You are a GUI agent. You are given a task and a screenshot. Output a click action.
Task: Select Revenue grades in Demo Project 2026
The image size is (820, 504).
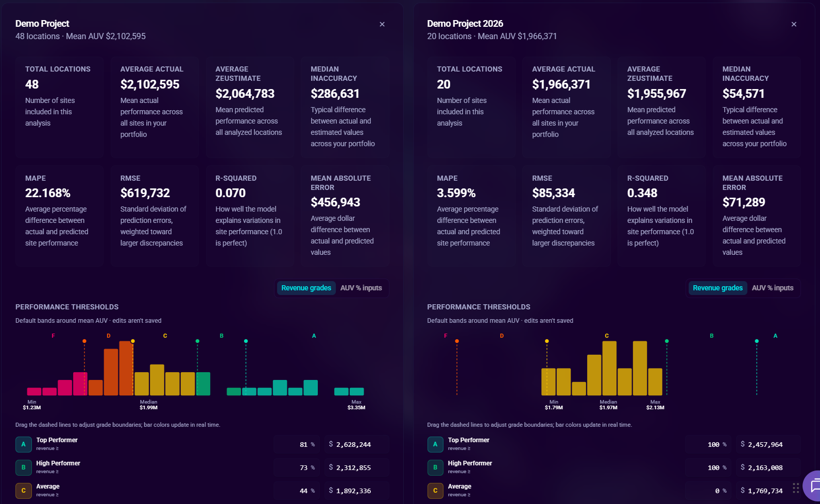[x=717, y=288]
